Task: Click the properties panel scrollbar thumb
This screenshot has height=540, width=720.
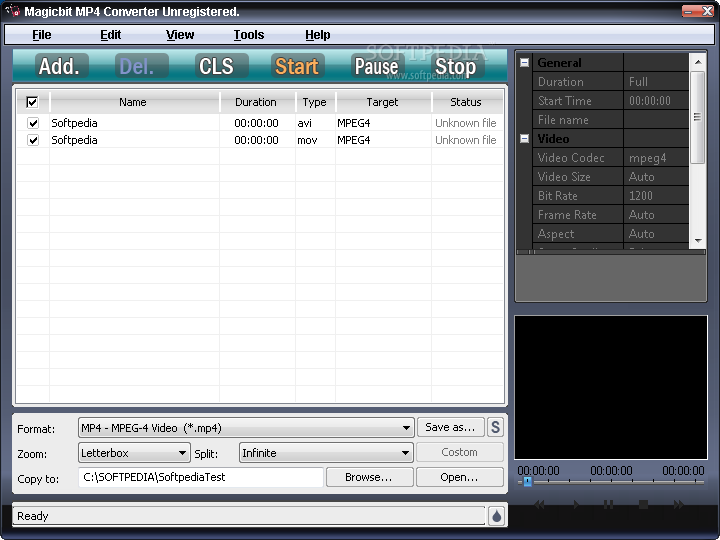Action: tap(698, 117)
